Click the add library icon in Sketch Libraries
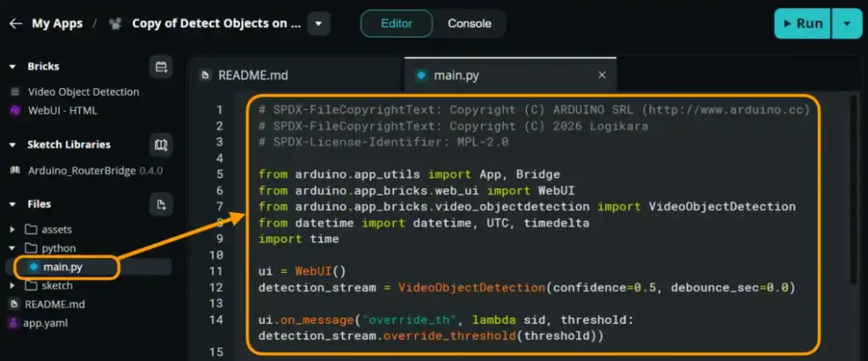Screen dimensions: 868x361 (x=161, y=145)
